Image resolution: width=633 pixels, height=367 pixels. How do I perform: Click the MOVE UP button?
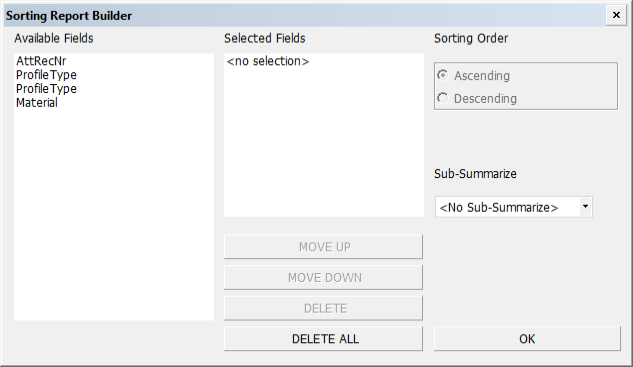(x=323, y=246)
